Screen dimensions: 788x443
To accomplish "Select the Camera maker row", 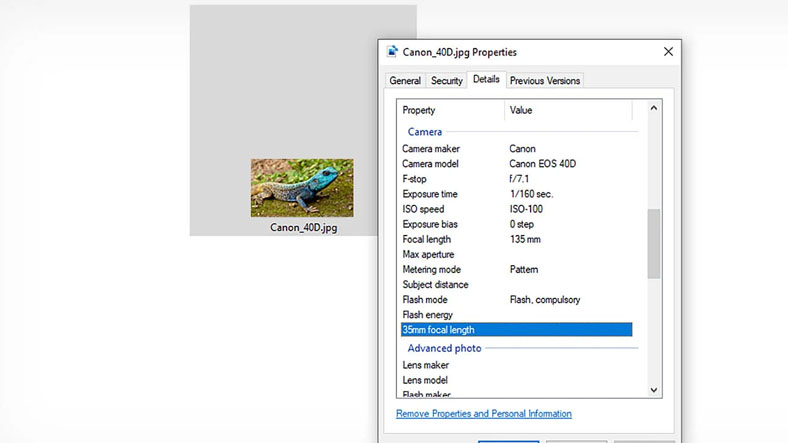I will (517, 149).
